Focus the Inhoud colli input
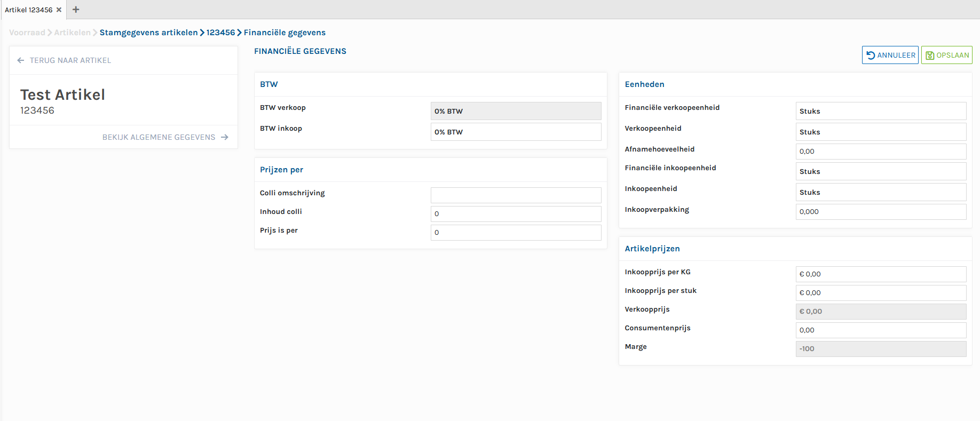980x421 pixels. pyautogui.click(x=516, y=213)
